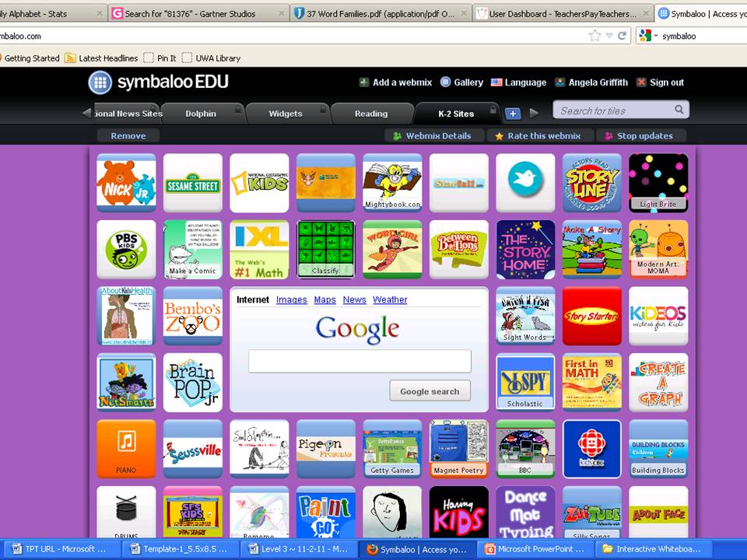747x560 pixels.
Task: Open the PBS Kids tile
Action: 126,250
